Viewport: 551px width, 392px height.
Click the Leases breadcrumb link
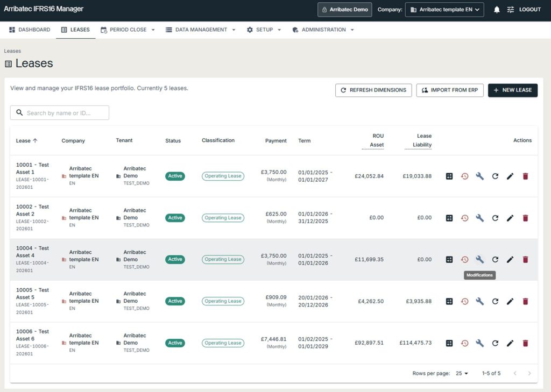coord(12,51)
